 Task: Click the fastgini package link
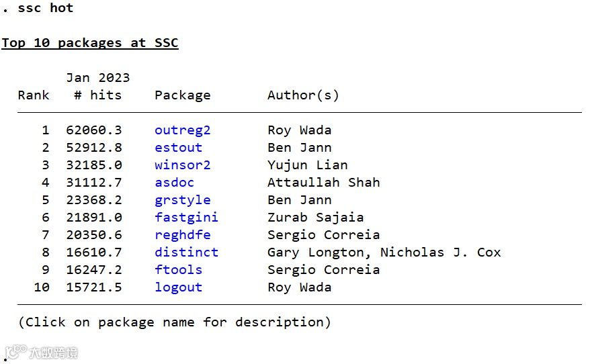coord(186,218)
